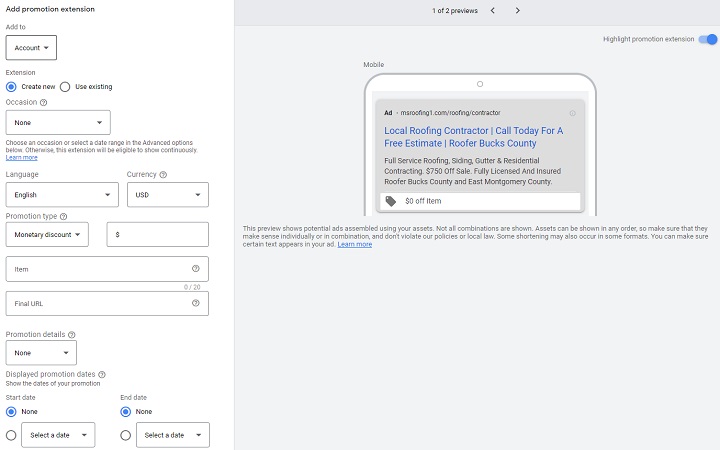Click help icon inside Final URL field
Screen dimensions: 720x450
click(x=195, y=302)
